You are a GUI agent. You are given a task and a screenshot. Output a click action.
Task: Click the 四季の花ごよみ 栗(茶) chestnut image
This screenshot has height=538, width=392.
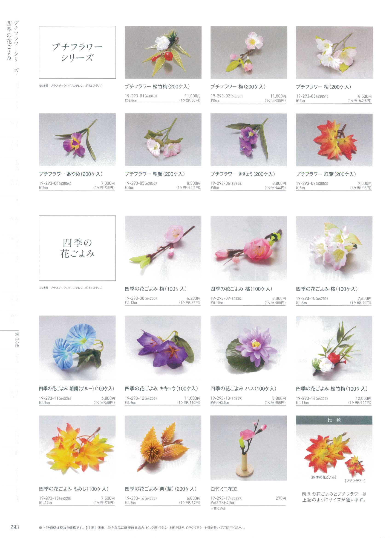coord(163,448)
